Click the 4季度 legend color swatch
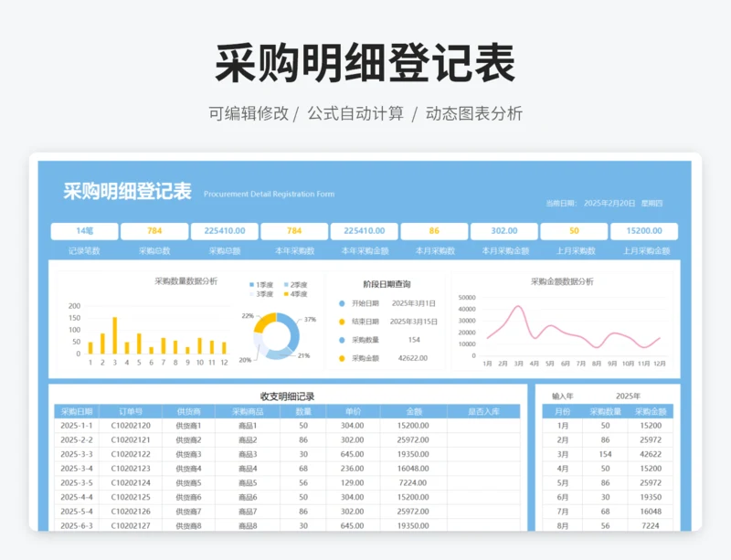 click(x=286, y=294)
